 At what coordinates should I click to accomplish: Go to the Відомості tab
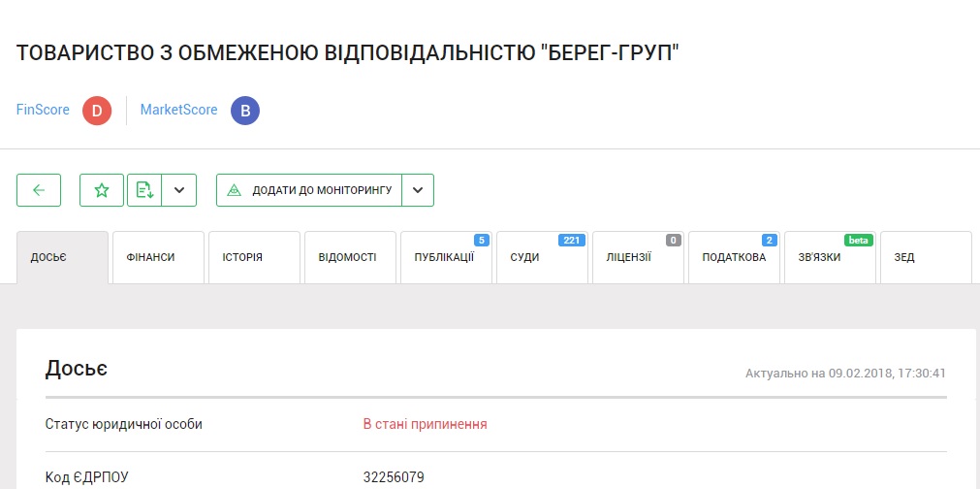349,258
